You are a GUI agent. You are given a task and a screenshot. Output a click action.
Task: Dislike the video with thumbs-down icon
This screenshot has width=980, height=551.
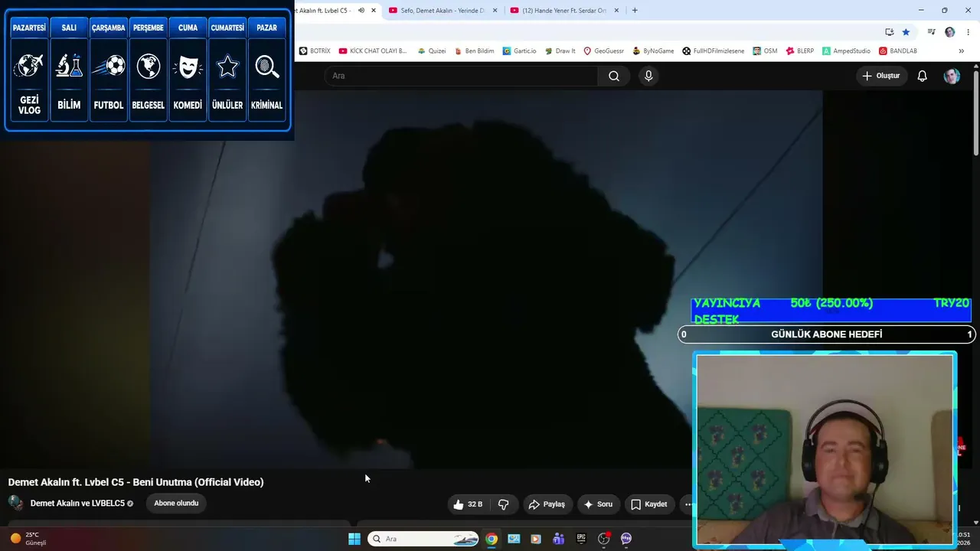point(503,504)
